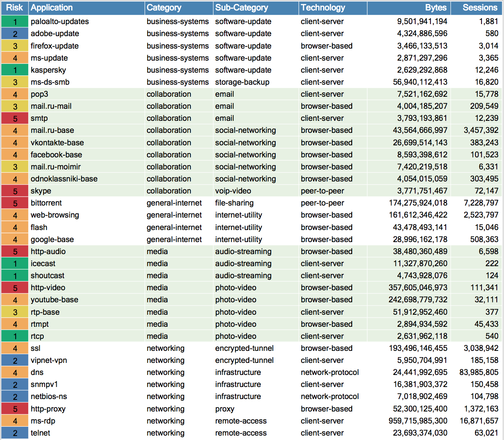The height and width of the screenshot is (440, 504).
Task: Select the youtube-base application name
Action: pos(54,299)
